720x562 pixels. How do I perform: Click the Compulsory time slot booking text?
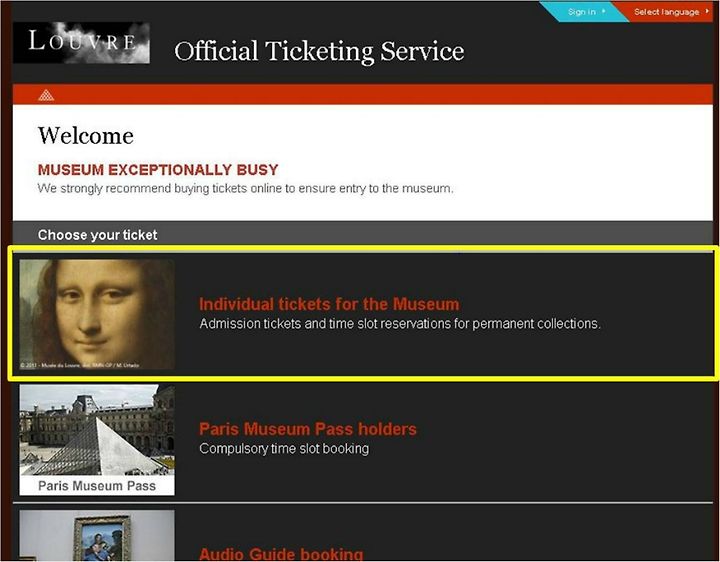click(x=284, y=449)
